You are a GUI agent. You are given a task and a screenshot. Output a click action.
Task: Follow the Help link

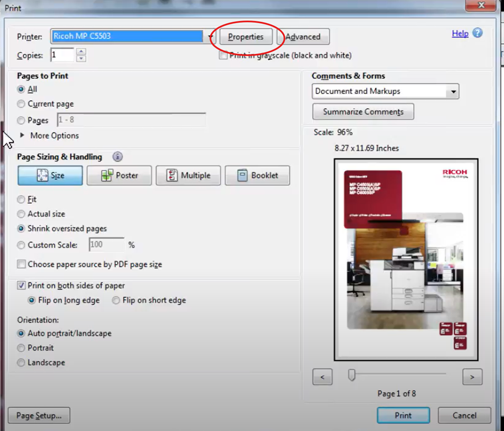[460, 34]
